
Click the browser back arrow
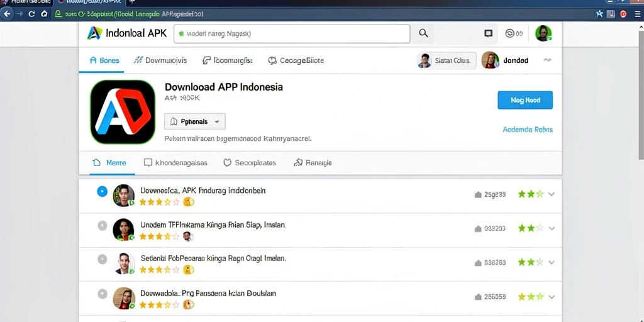(6, 14)
